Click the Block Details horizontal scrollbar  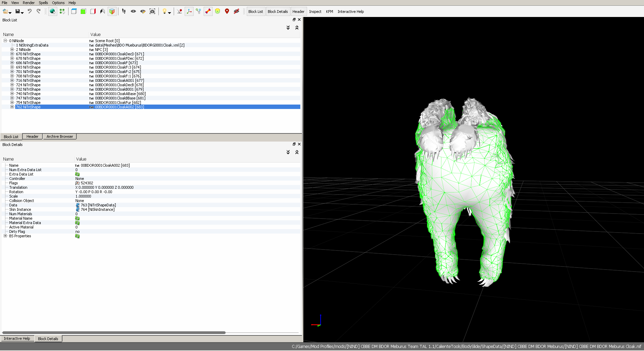click(x=114, y=333)
